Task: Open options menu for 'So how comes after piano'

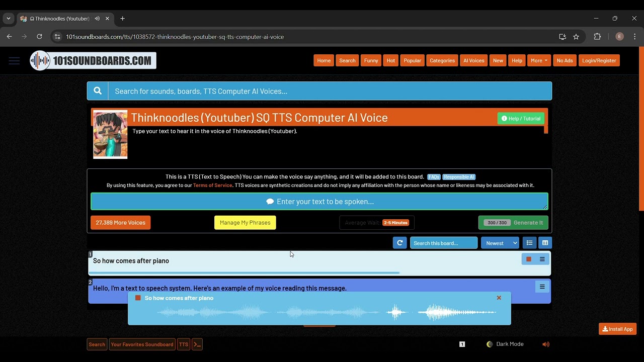Action: pos(542,259)
